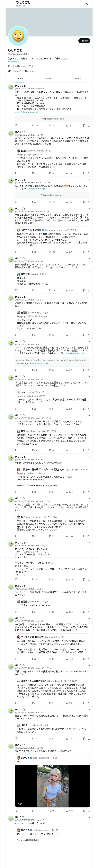Open more options on May 15 post
Screen dimensions: 98x868
(89, 86)
